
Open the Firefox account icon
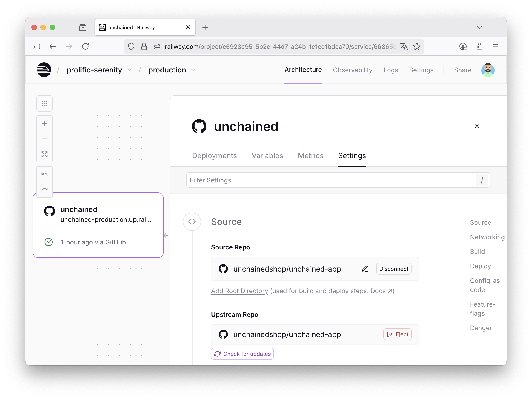click(x=463, y=46)
